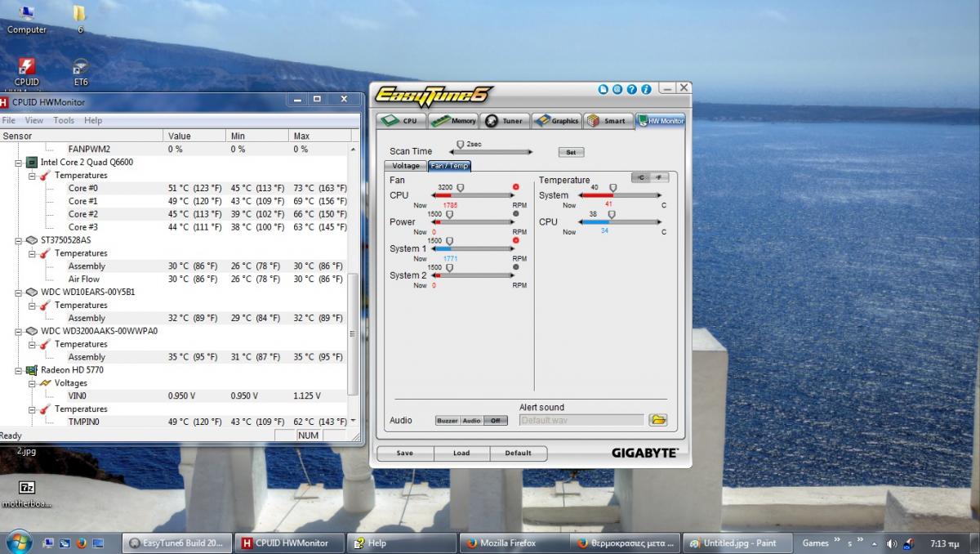Collapse the ST3750528AS drive node

(x=18, y=240)
